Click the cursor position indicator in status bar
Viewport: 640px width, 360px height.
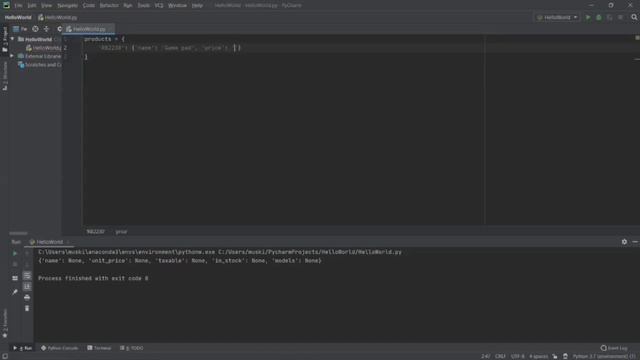(485, 356)
